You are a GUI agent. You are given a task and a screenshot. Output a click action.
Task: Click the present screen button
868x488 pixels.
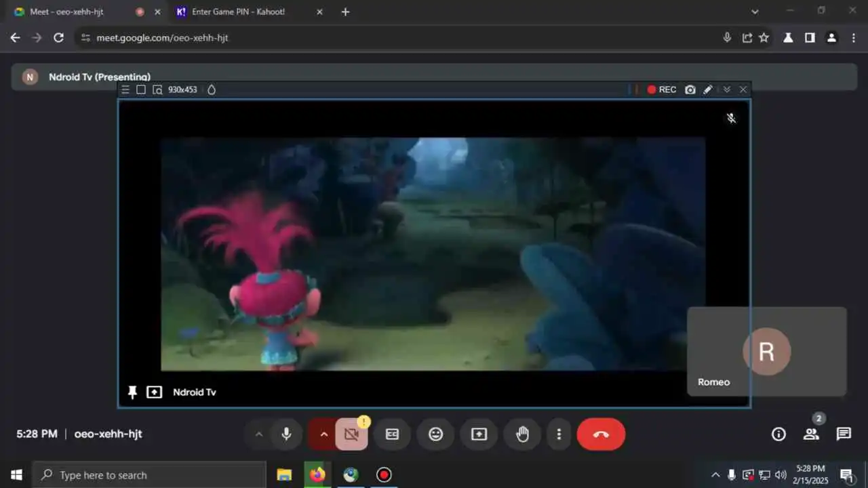tap(479, 434)
